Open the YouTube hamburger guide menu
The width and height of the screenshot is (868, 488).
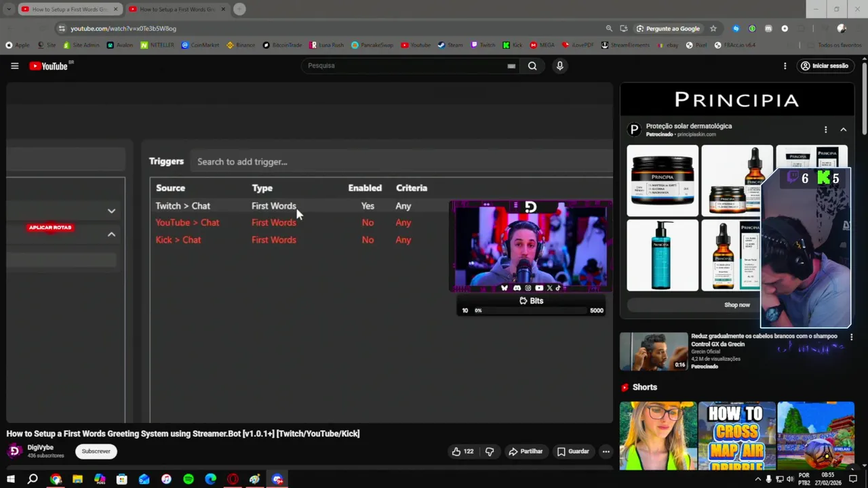point(14,66)
